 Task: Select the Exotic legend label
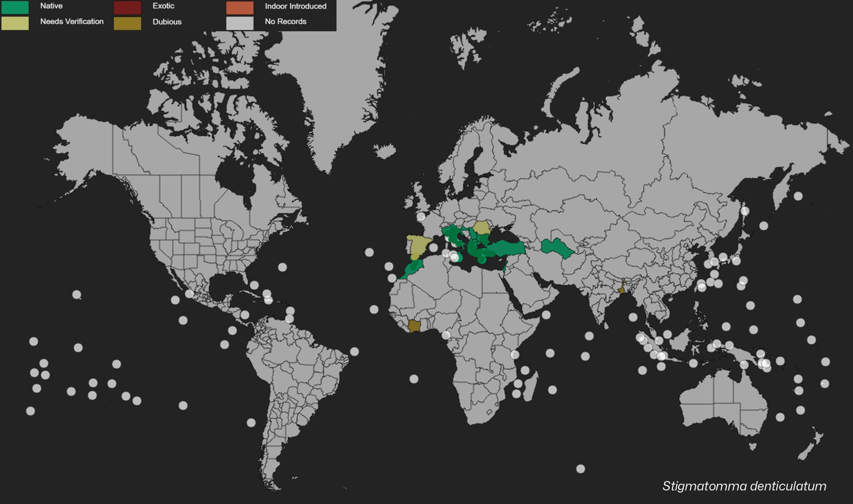pos(163,6)
